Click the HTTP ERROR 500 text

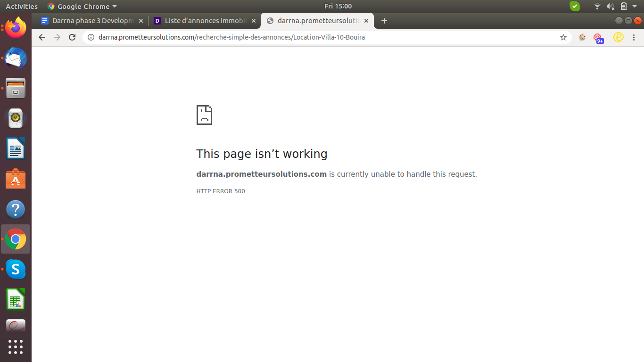(x=221, y=191)
